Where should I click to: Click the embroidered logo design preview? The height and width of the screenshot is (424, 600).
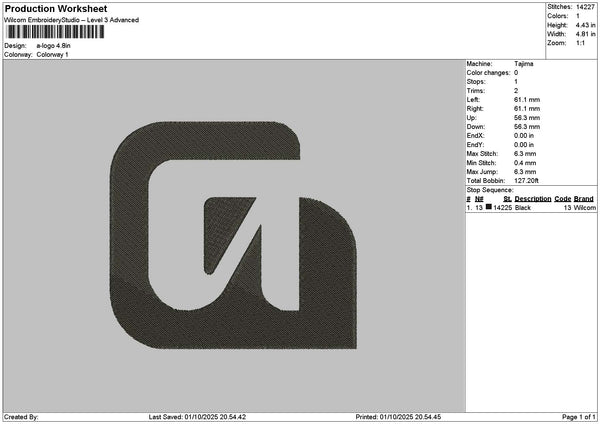[233, 235]
